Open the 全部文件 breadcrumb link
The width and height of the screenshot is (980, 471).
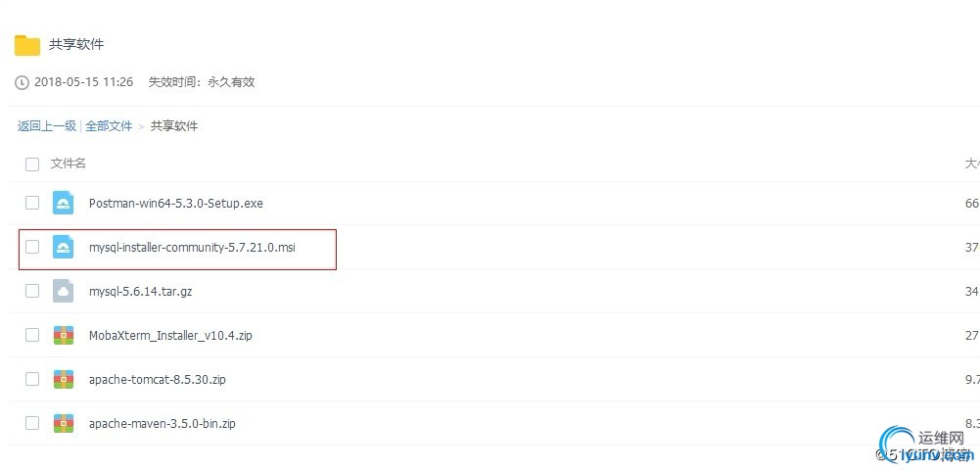click(109, 126)
